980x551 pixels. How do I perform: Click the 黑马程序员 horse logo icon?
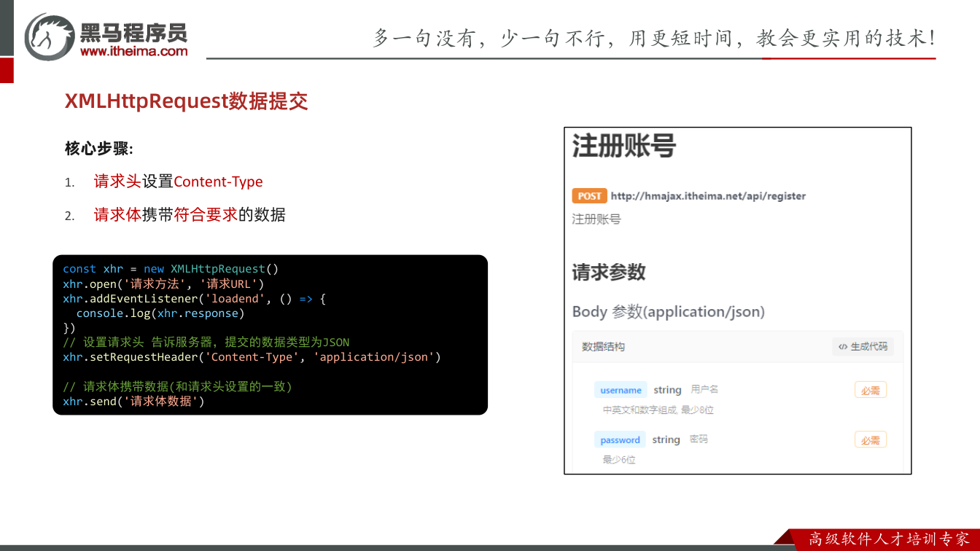click(x=50, y=36)
